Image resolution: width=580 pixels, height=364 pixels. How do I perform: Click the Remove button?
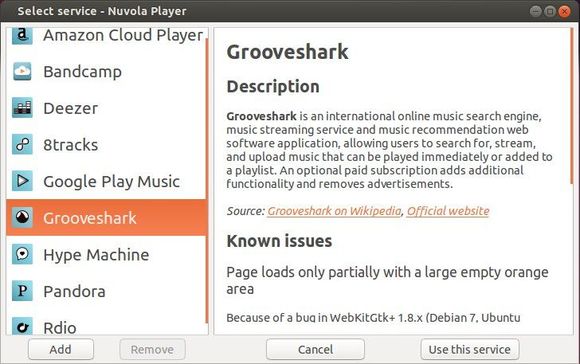click(152, 349)
